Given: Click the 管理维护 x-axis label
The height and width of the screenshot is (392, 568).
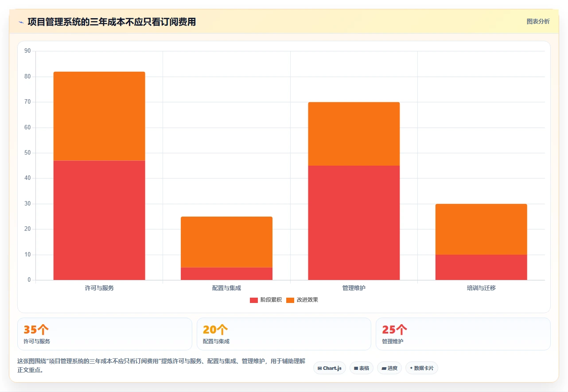Looking at the screenshot, I should point(354,288).
